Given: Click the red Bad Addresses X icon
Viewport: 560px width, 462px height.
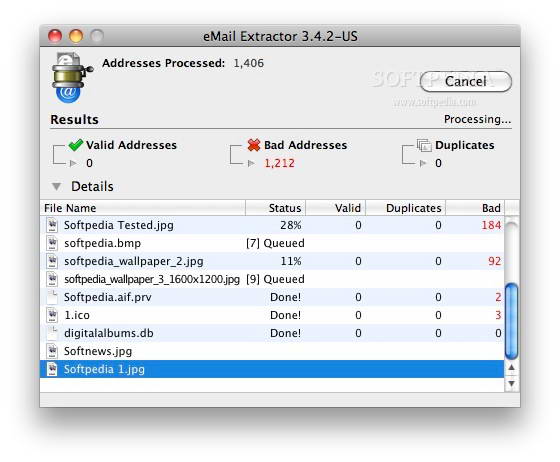Looking at the screenshot, I should 254,145.
